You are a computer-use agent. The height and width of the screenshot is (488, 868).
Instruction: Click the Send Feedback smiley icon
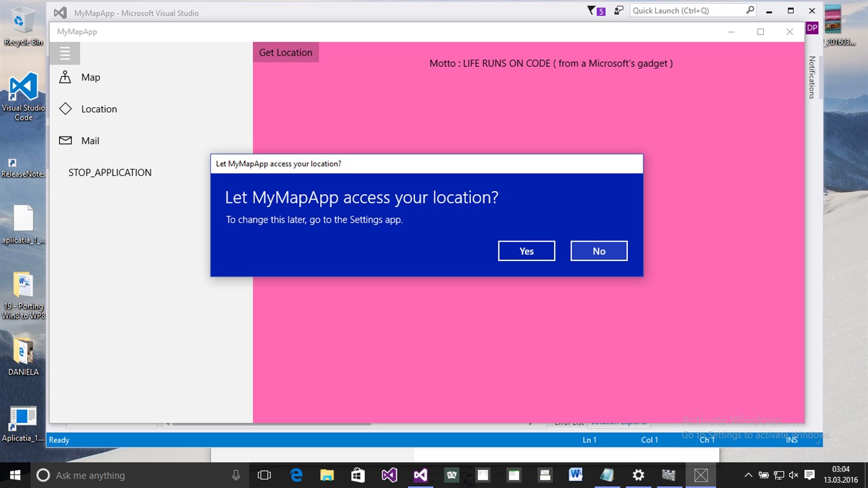[618, 11]
